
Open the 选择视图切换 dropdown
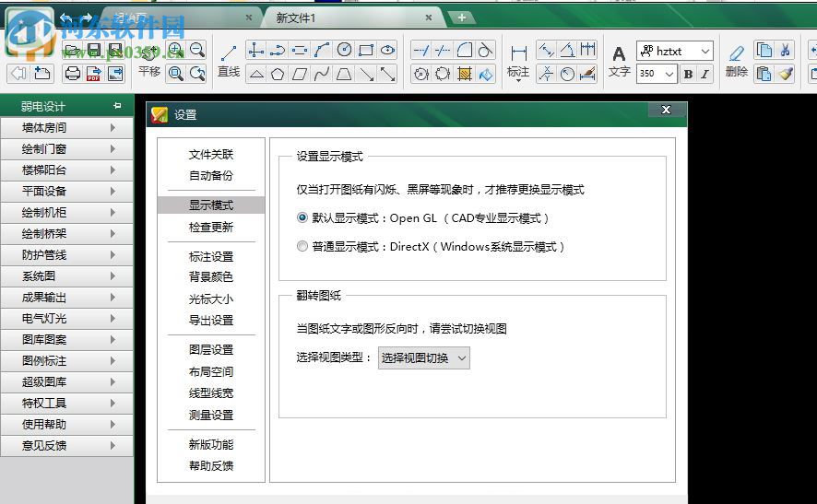423,358
